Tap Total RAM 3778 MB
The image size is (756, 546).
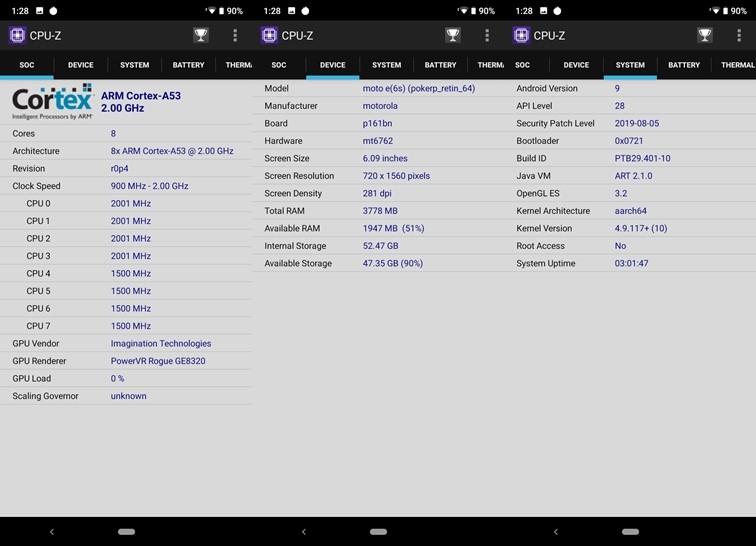pyautogui.click(x=380, y=211)
